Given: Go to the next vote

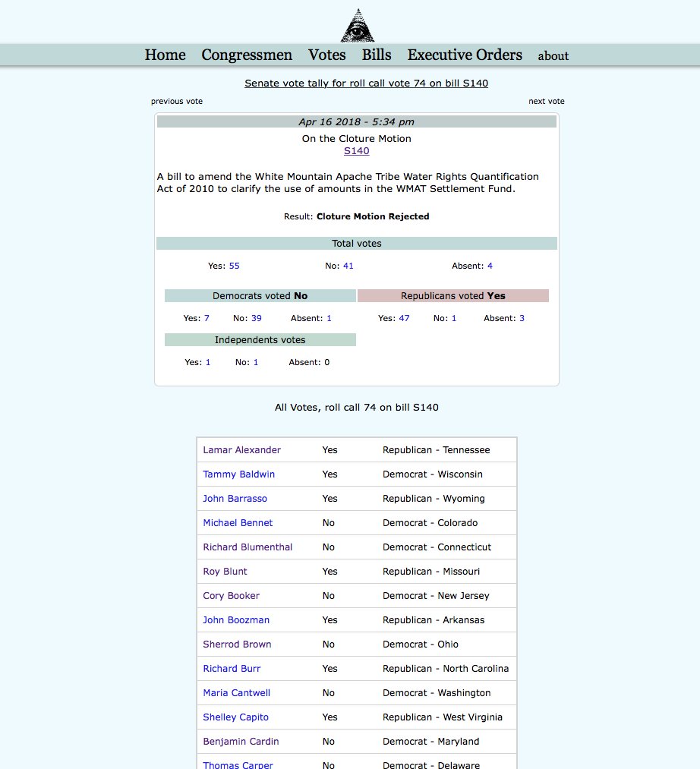Looking at the screenshot, I should pyautogui.click(x=546, y=101).
